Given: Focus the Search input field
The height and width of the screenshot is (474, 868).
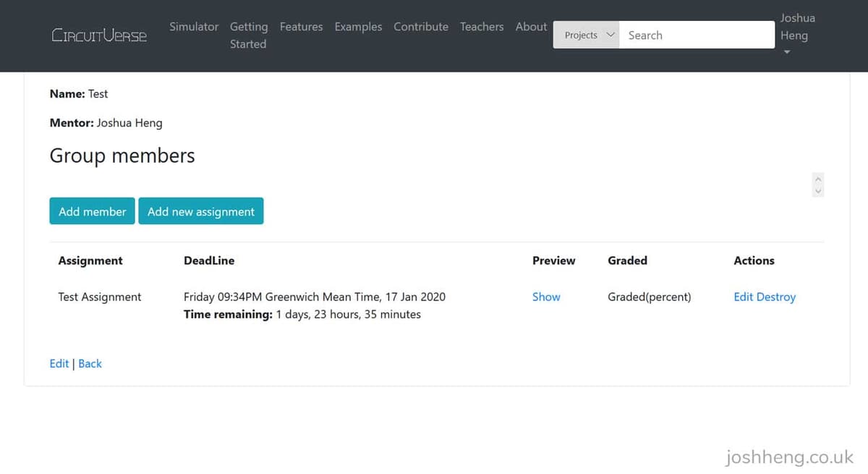Looking at the screenshot, I should coord(697,35).
